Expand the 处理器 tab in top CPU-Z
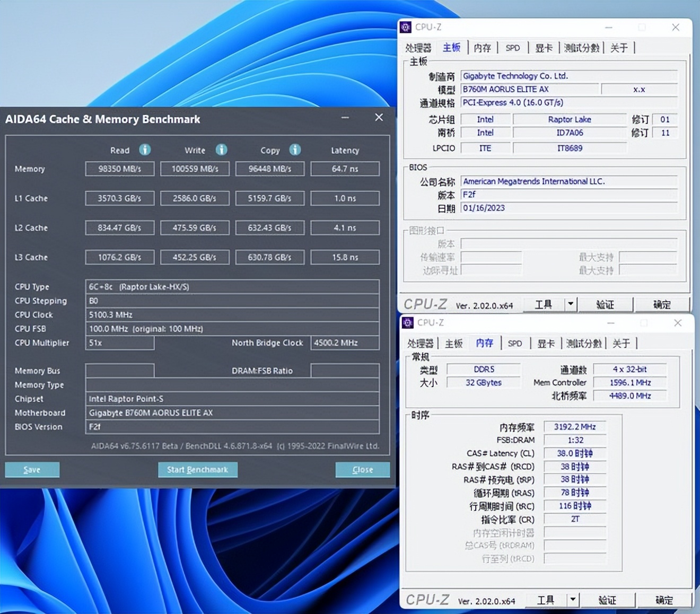Screen dimensions: 700x614 point(418,48)
